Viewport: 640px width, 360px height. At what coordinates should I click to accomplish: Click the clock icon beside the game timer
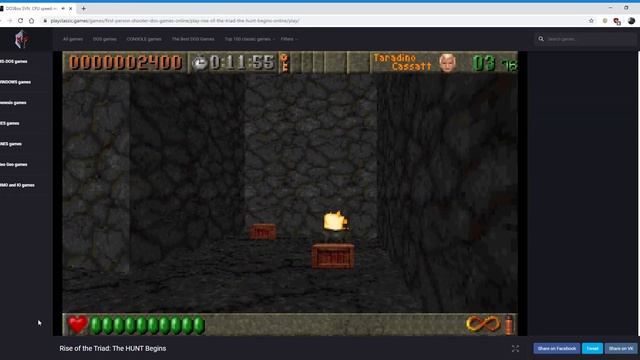[199, 62]
